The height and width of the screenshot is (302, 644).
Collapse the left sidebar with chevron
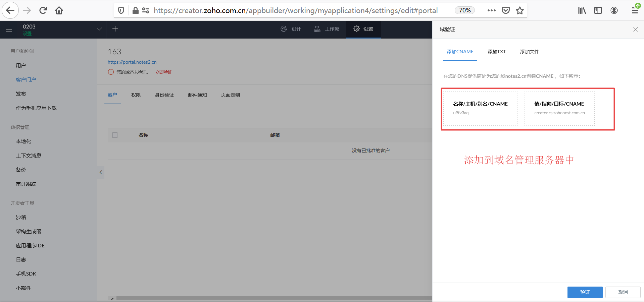101,172
